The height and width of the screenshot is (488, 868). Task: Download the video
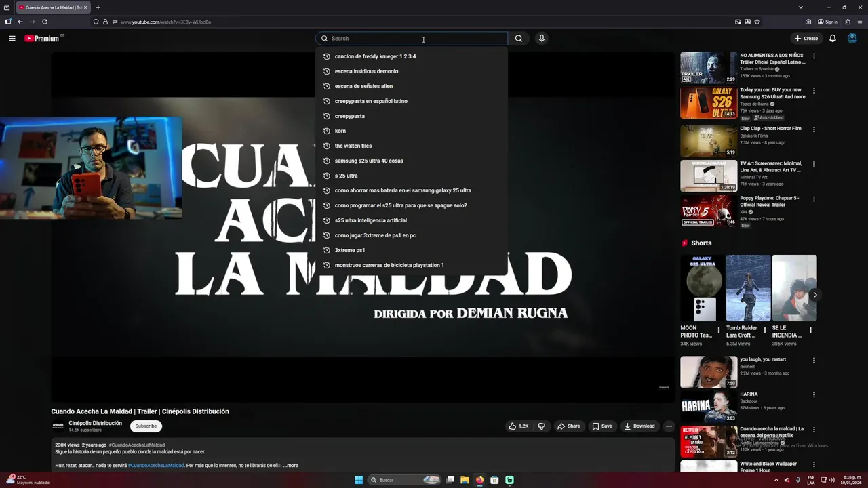tap(639, 426)
